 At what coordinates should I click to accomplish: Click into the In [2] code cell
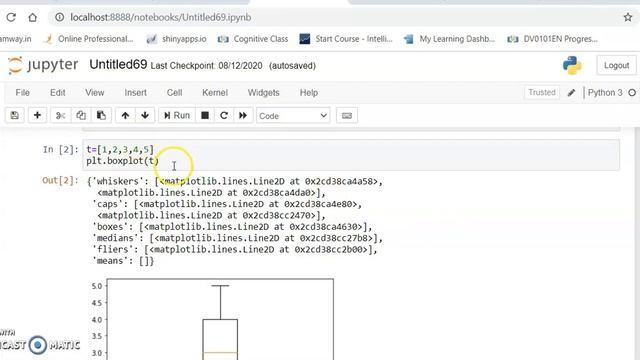(351, 155)
